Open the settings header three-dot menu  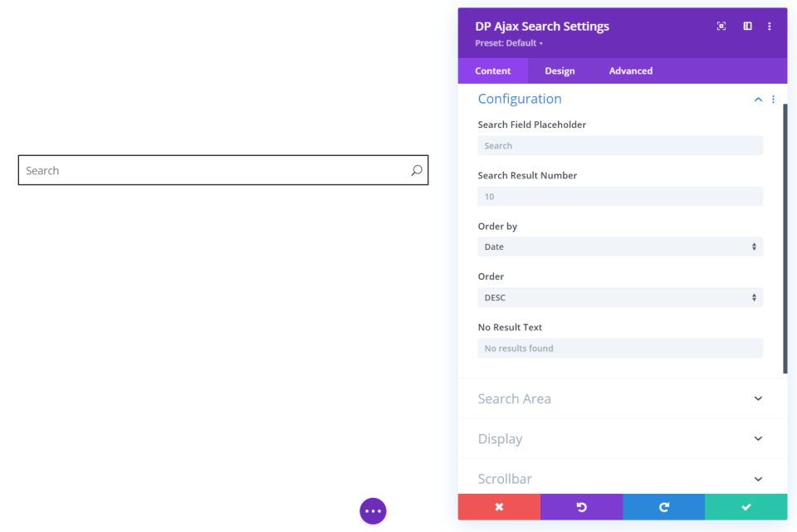[770, 27]
